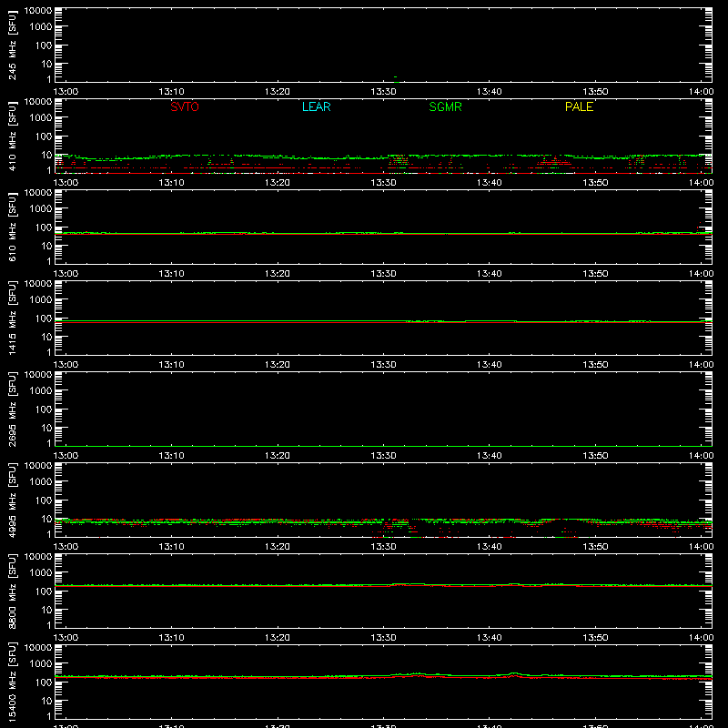728x728 pixels.
Task: Click the cyan LEAR station legend label
Action: click(x=316, y=106)
